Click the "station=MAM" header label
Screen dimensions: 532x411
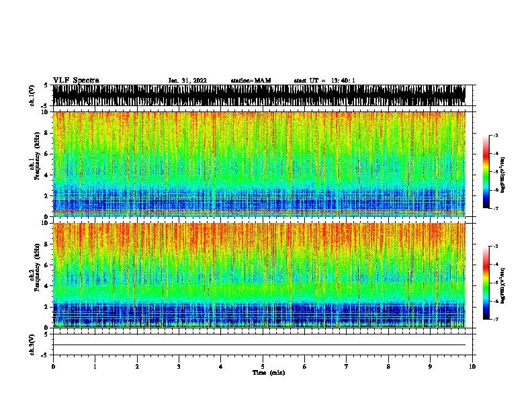251,81
